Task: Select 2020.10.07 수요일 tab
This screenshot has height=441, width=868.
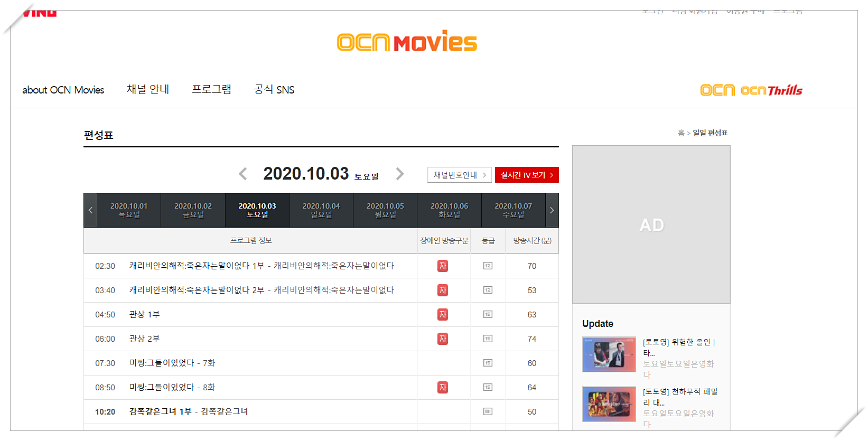Action: pos(514,210)
